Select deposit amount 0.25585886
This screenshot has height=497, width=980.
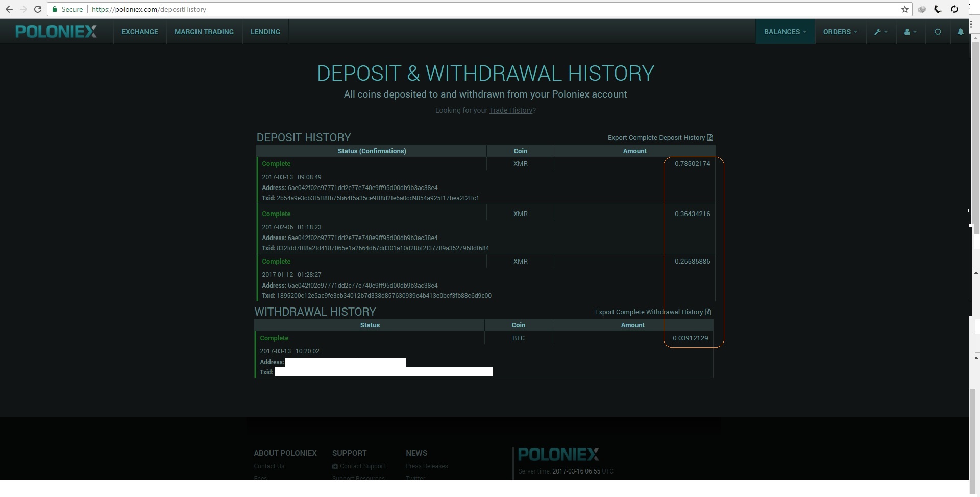692,262
